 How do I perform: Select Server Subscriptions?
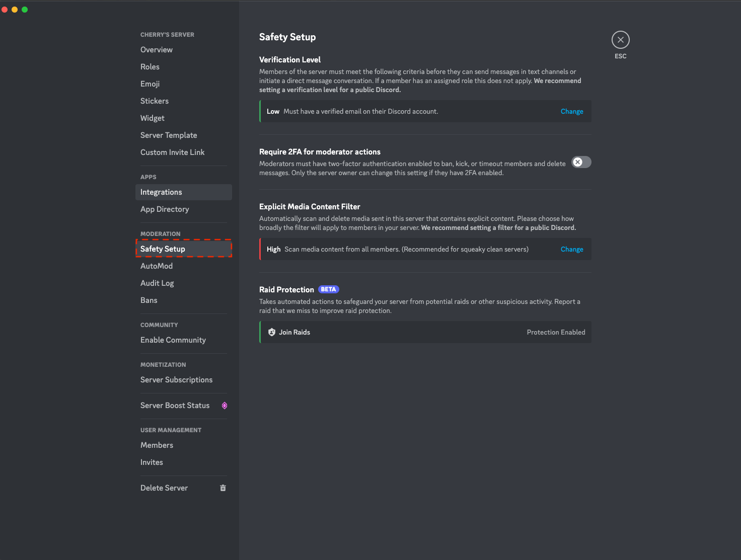pos(176,380)
